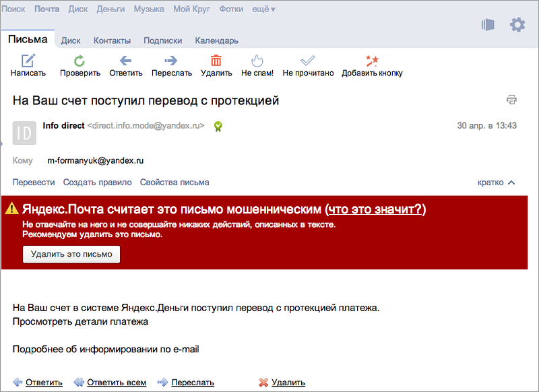The width and height of the screenshot is (539, 392).
Task: Switch to the Контакты tab
Action: [112, 40]
